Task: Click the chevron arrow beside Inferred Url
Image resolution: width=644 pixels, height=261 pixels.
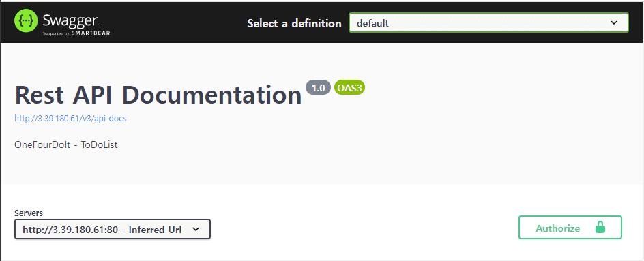Action: click(196, 229)
